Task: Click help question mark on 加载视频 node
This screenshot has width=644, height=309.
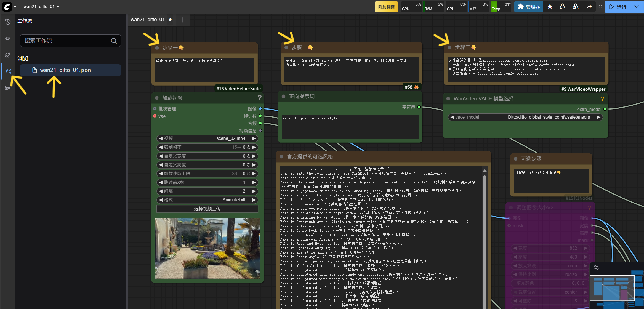Action: (259, 98)
